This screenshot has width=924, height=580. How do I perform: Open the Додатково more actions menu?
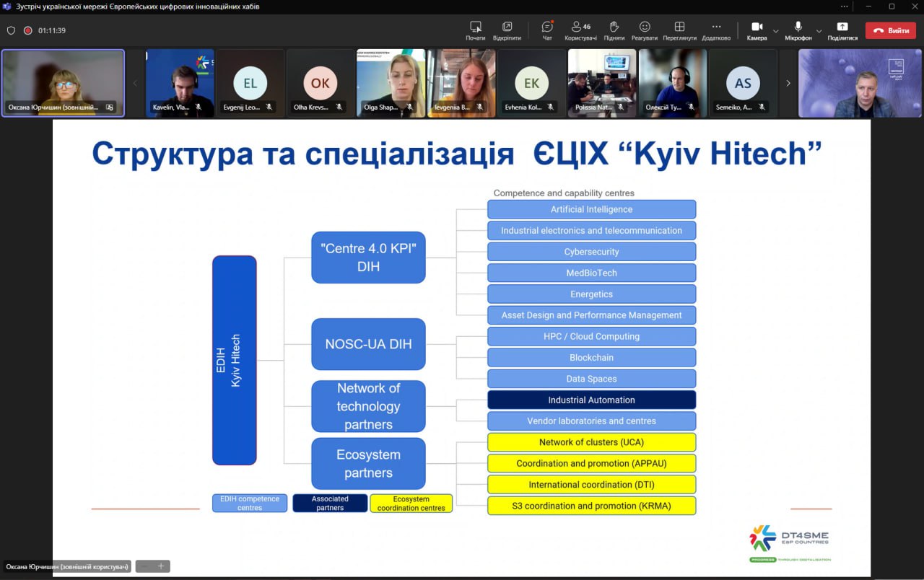pyautogui.click(x=716, y=27)
